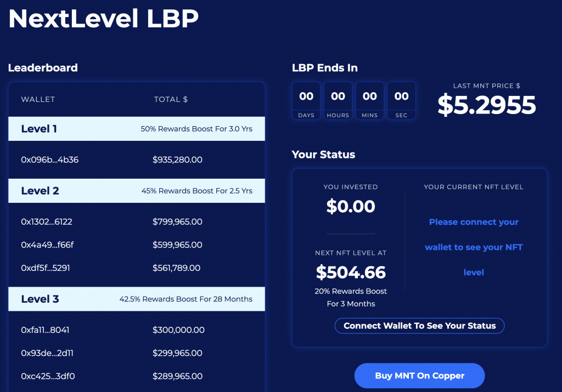Select the Level 1 rewards header row
Image resolution: width=562 pixels, height=392 pixels.
(x=137, y=129)
